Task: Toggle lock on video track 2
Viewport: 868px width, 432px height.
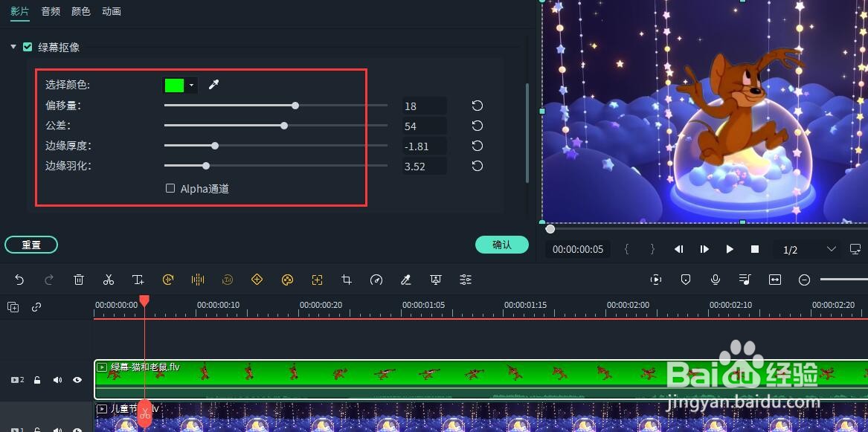Action: (37, 380)
